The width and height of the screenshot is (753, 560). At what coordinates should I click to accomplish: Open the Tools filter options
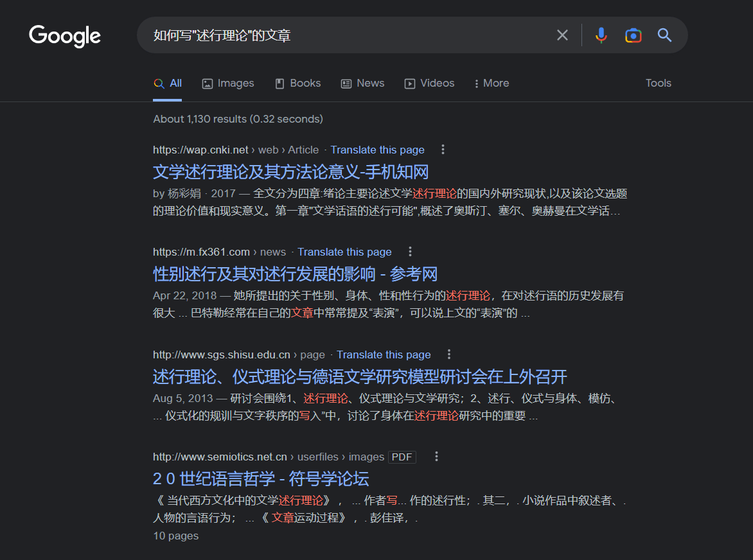coord(658,83)
